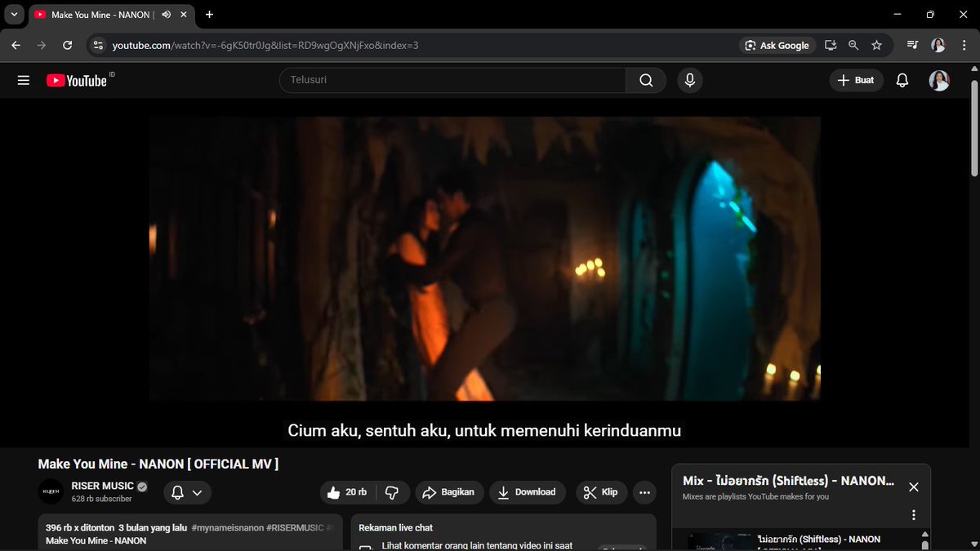
Task: Use Ask Google lens button
Action: (x=777, y=45)
